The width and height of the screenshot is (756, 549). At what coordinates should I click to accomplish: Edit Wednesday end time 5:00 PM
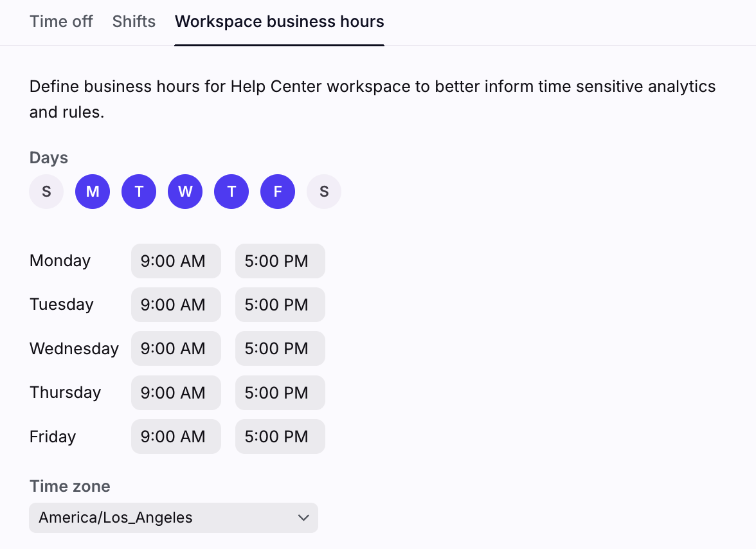(x=280, y=348)
